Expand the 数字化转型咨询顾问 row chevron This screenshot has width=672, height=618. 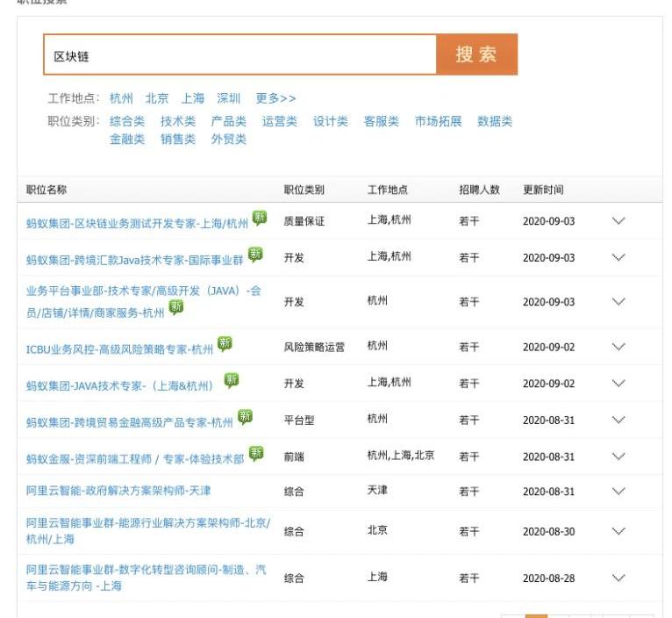coord(618,578)
